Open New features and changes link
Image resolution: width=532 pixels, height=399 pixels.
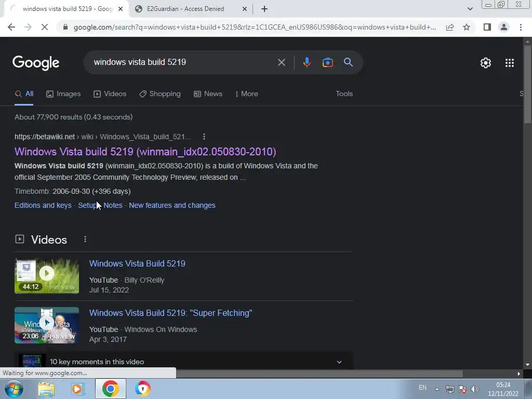pyautogui.click(x=172, y=206)
